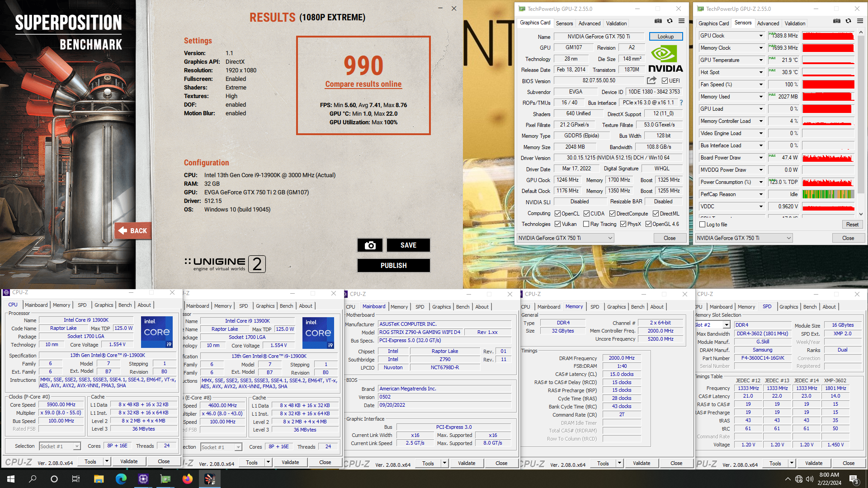Screen dimensions: 868x488
Task: Open Validation tab in GPU-Z Graphics Card window
Action: (616, 23)
